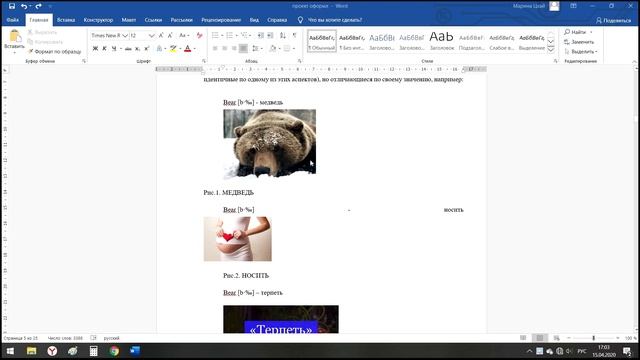Switch to the Ссылки tab
The width and height of the screenshot is (640, 360).
click(x=153, y=20)
